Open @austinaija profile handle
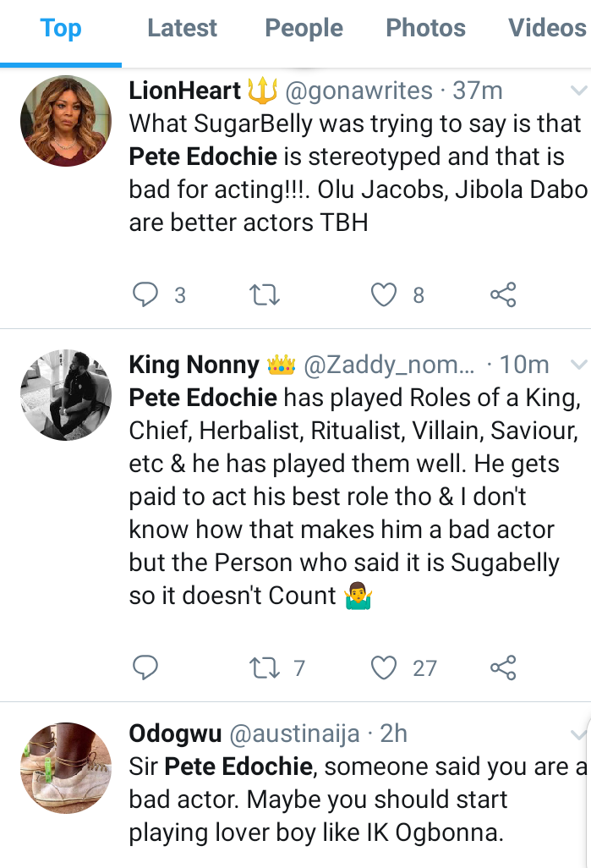The height and width of the screenshot is (868, 591). pos(295,733)
